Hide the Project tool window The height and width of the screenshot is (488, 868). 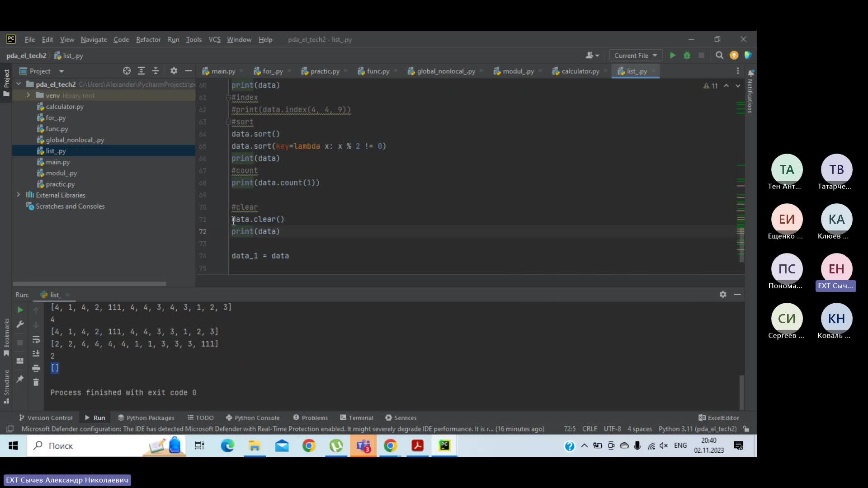click(x=188, y=71)
